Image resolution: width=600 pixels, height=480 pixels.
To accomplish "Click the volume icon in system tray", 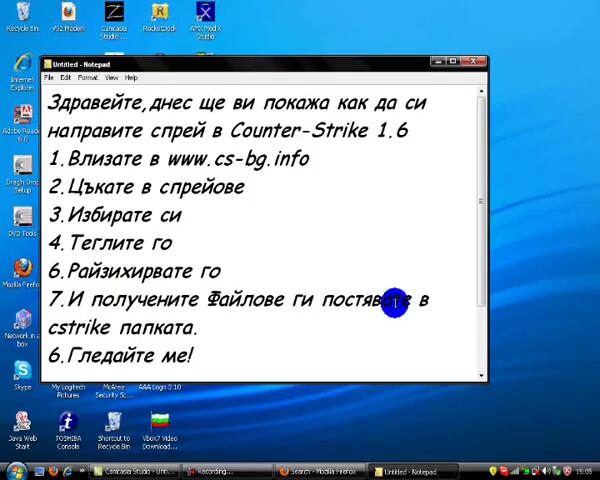I will click(547, 471).
